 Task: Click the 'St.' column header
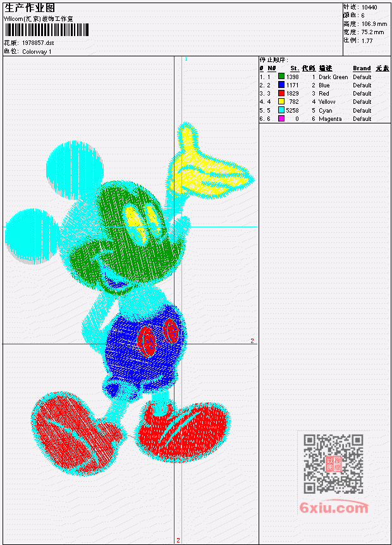point(295,68)
